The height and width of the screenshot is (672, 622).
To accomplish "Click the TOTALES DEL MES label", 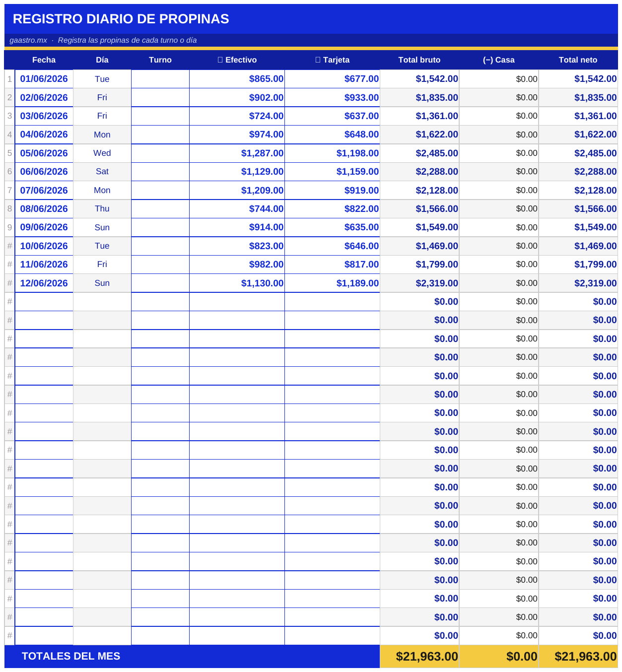I will [x=71, y=656].
